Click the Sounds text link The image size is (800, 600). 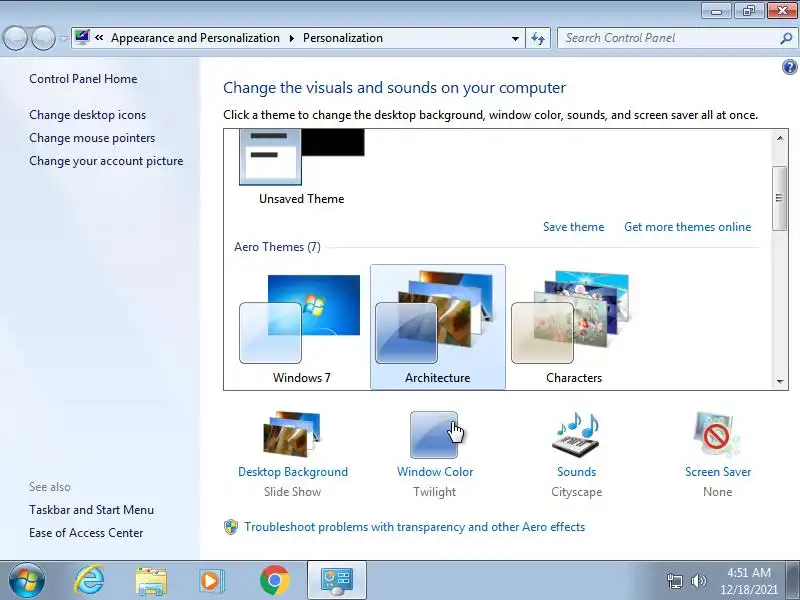point(577,472)
